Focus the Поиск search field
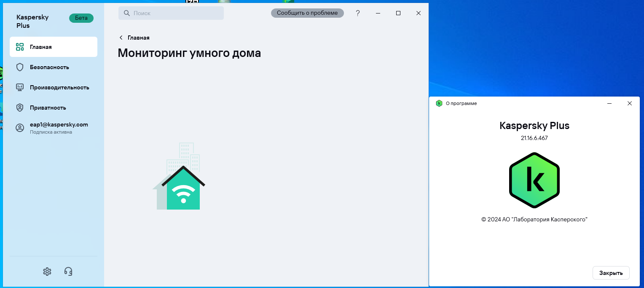The image size is (644, 288). pos(171,13)
